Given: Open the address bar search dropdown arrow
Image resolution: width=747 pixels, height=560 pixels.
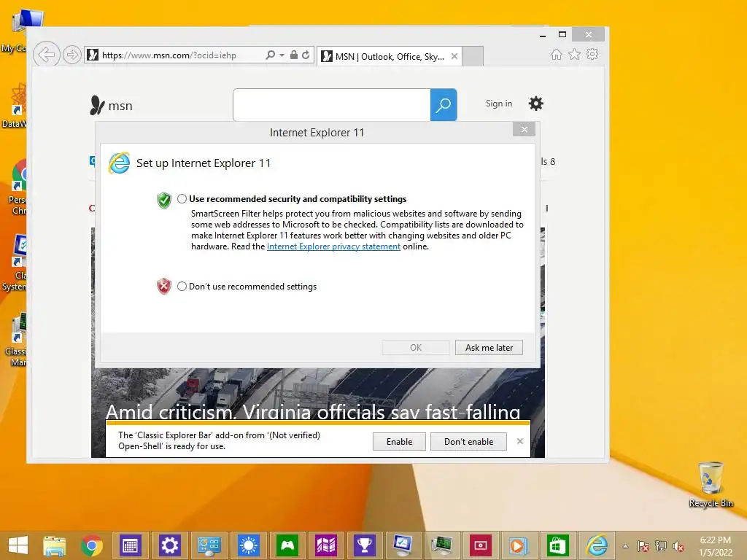Looking at the screenshot, I should (282, 55).
